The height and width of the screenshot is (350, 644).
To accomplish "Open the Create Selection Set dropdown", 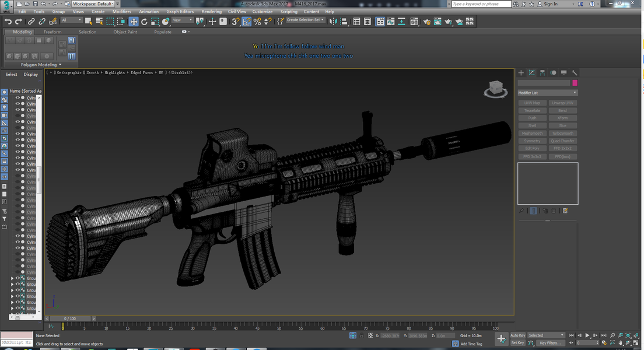I will click(305, 20).
